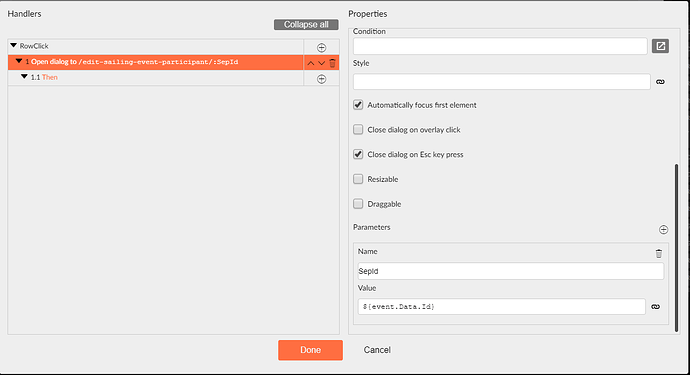The width and height of the screenshot is (690, 375).
Task: Enable Close dialog on overlay click
Action: click(358, 129)
